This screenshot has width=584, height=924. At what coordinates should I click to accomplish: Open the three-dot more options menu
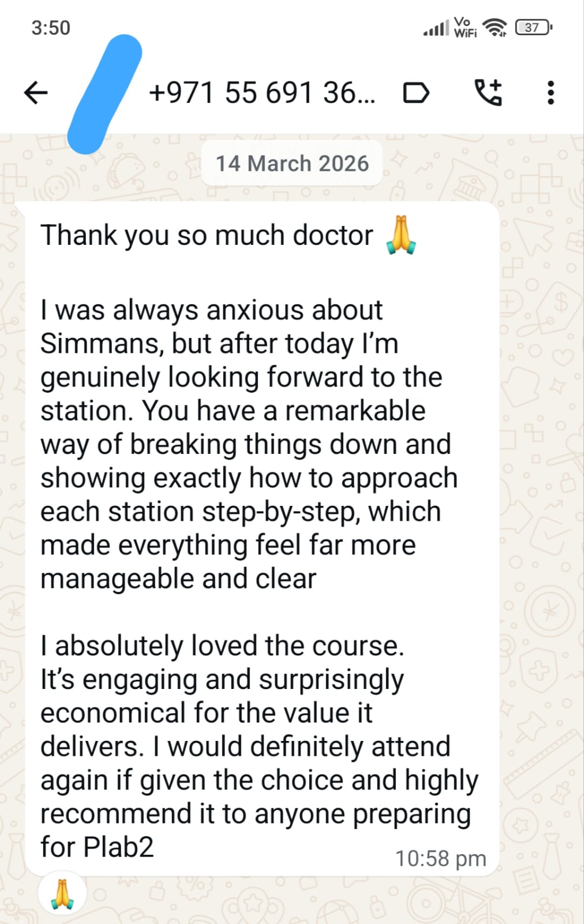(551, 92)
